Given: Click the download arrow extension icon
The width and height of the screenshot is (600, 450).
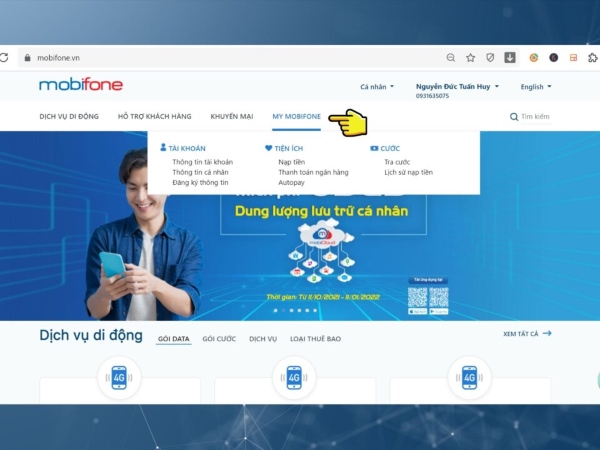Looking at the screenshot, I should pos(510,58).
